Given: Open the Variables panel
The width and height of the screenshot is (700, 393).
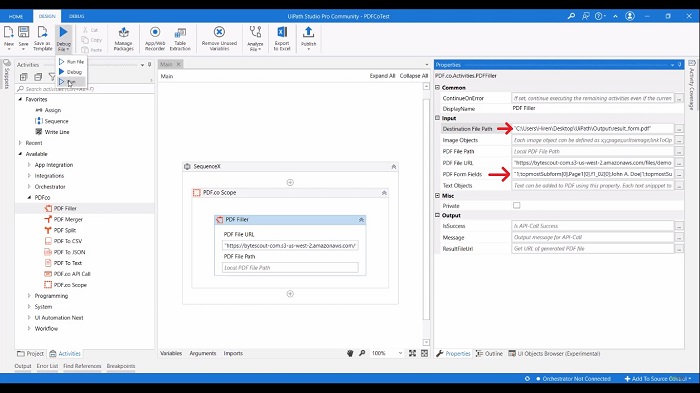Looking at the screenshot, I should [171, 353].
